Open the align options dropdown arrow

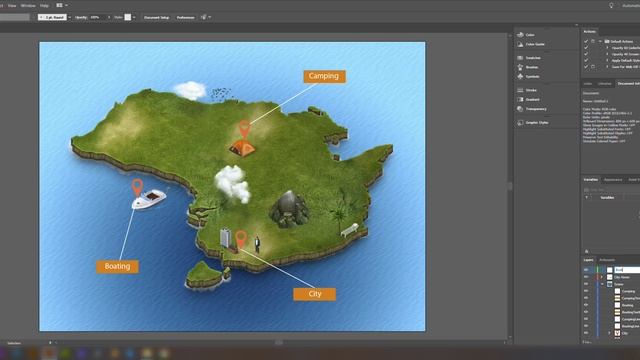click(209, 17)
